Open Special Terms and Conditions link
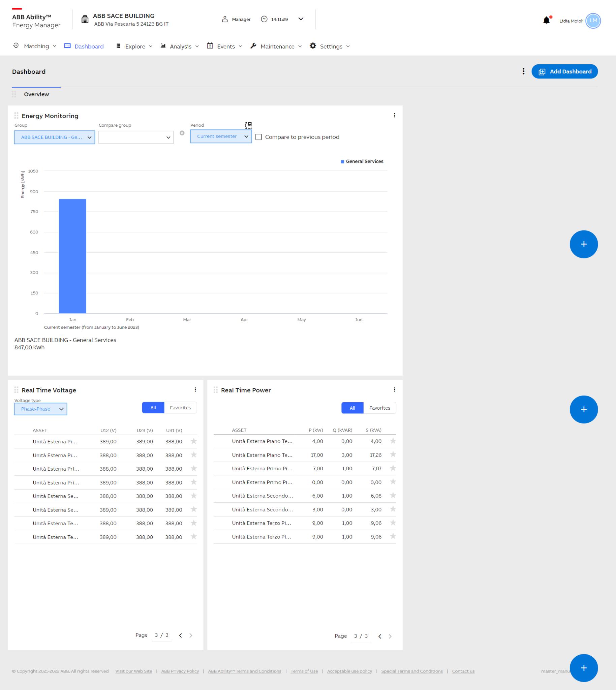 [412, 671]
